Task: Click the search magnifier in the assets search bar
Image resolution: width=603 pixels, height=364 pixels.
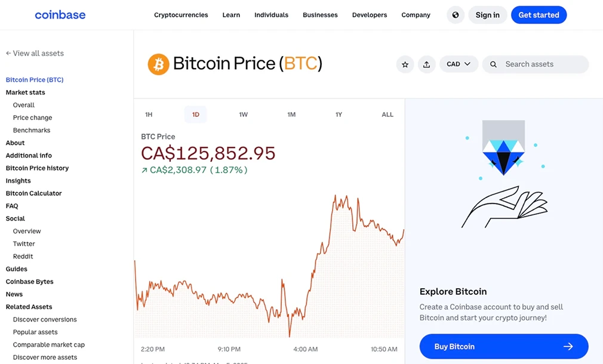Action: [x=493, y=64]
